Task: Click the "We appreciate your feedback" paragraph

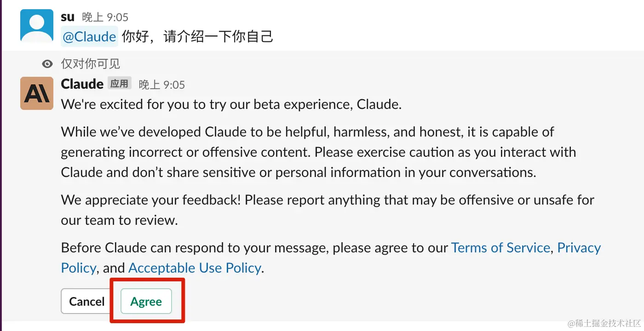Action: click(x=327, y=210)
